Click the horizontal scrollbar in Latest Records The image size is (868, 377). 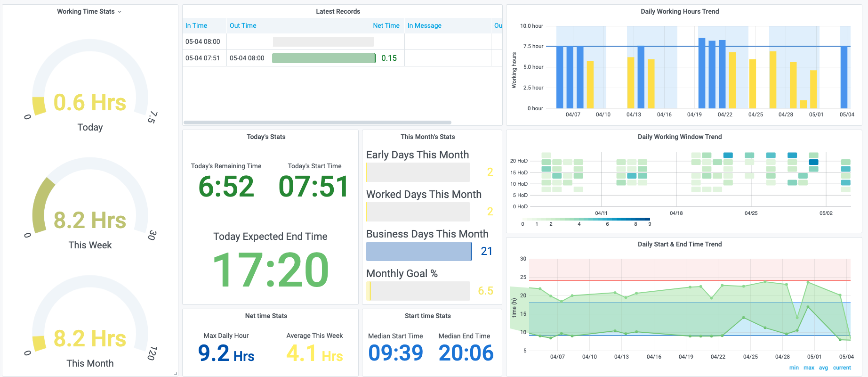(x=317, y=123)
